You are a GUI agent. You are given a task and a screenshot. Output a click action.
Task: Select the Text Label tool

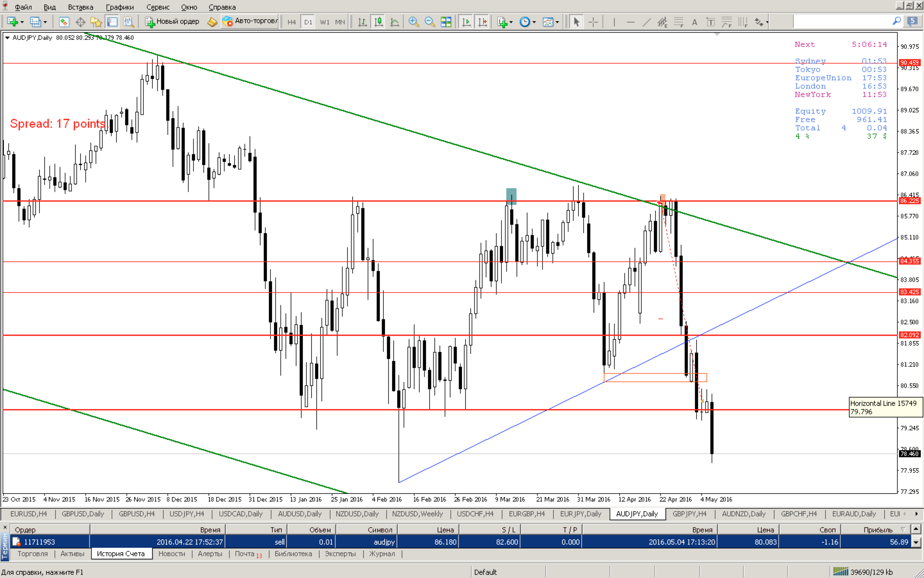(711, 22)
